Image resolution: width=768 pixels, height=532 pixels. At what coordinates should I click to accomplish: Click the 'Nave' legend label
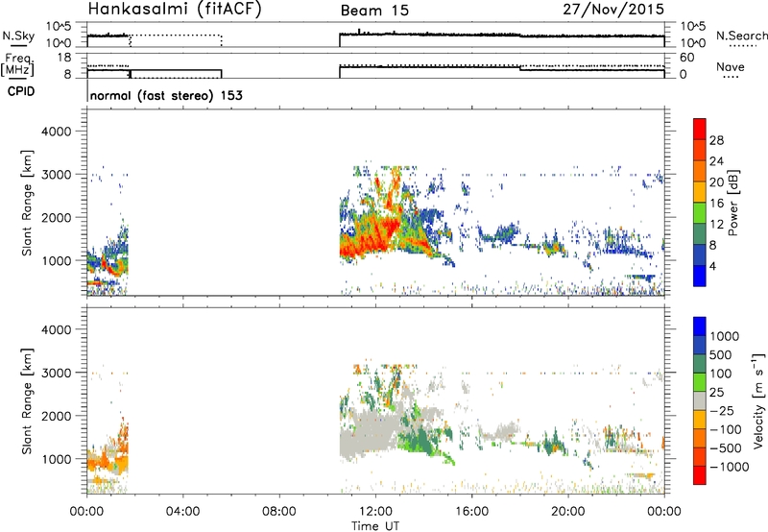(731, 67)
